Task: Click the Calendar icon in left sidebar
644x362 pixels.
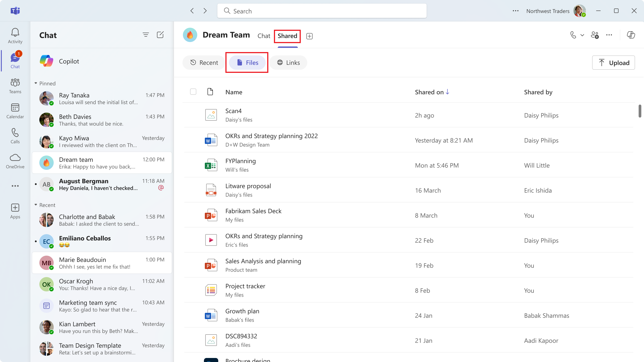Action: [15, 111]
